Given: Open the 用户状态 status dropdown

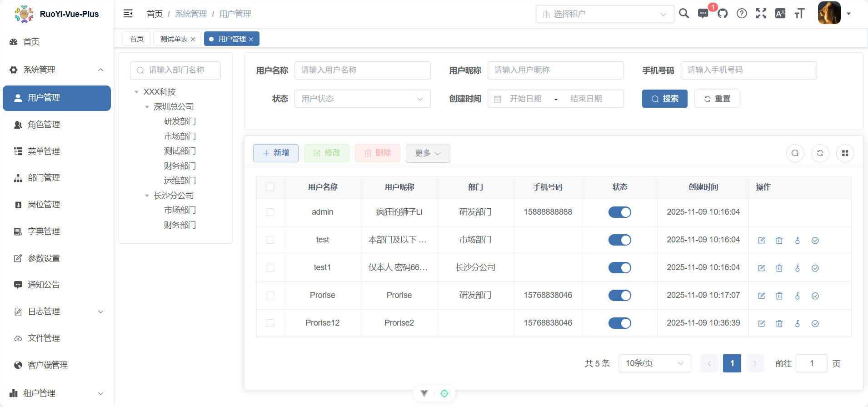Looking at the screenshot, I should [362, 99].
